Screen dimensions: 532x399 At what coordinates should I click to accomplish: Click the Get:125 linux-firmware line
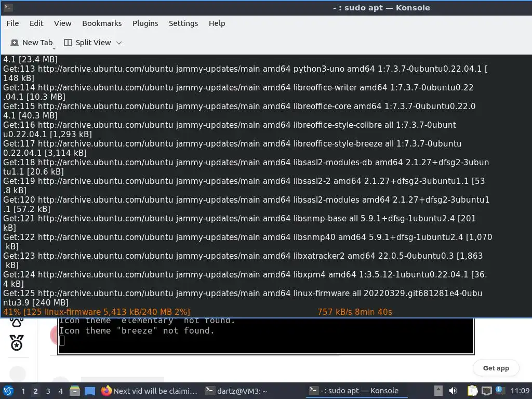(243, 298)
